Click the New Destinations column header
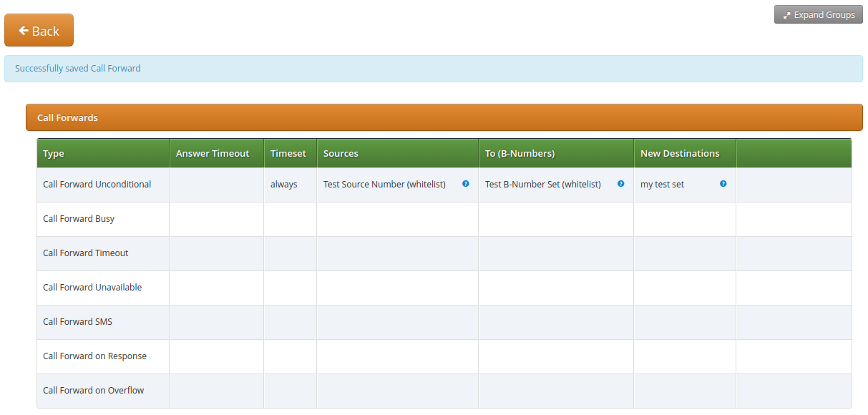The height and width of the screenshot is (415, 868). [x=679, y=154]
